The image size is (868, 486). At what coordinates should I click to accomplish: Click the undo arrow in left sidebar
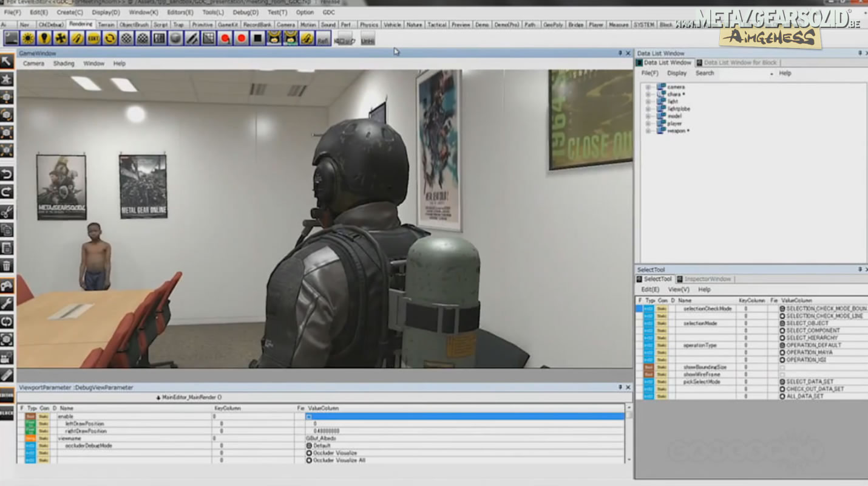(x=7, y=175)
